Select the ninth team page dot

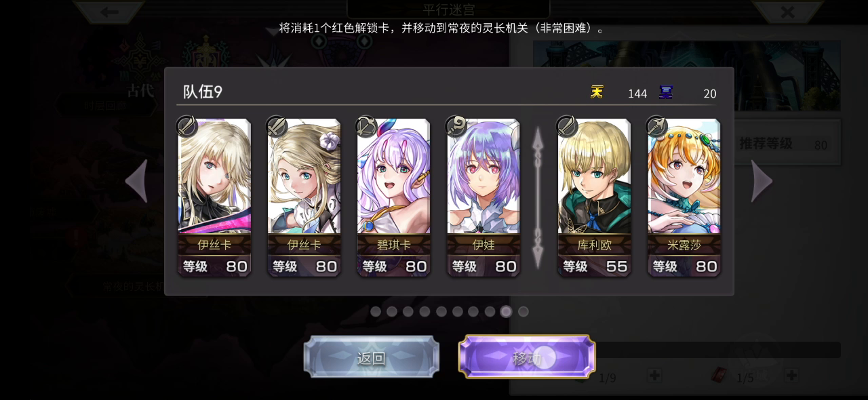pos(506,311)
